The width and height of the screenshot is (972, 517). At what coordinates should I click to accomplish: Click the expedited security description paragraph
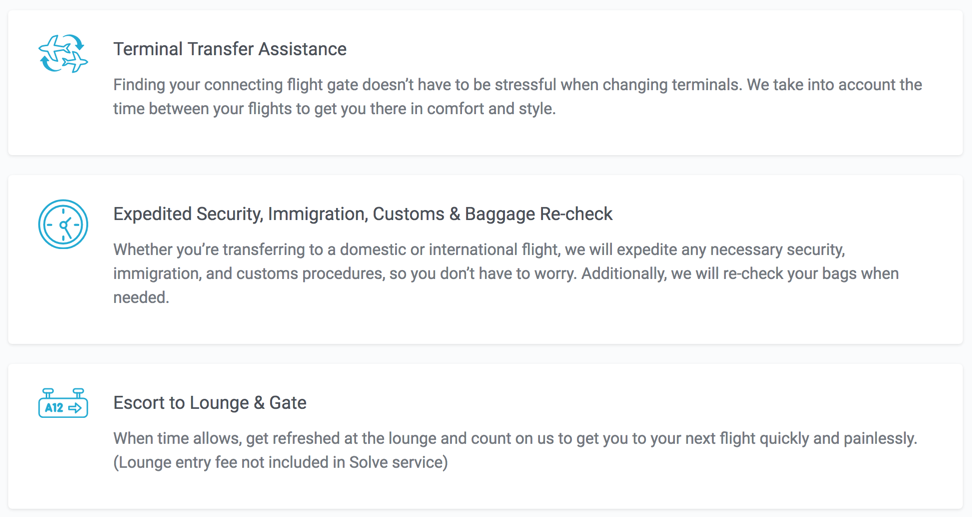coord(505,273)
